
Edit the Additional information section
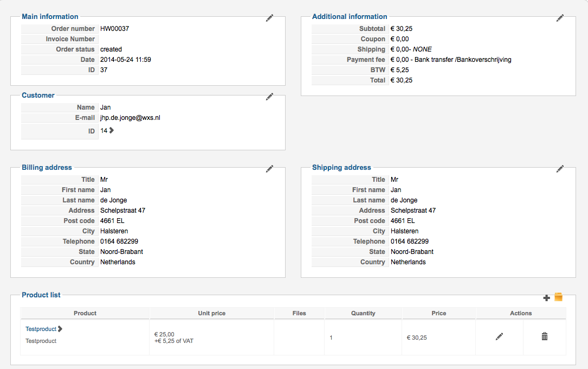pos(560,18)
